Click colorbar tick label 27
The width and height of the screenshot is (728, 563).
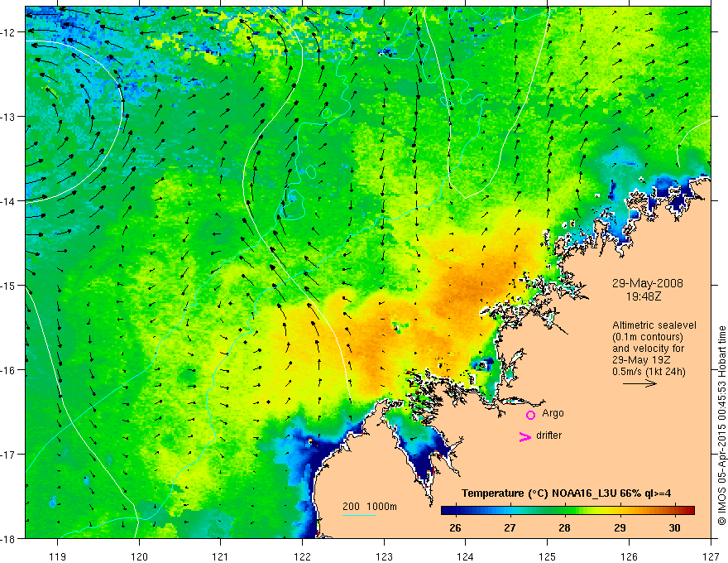510,527
